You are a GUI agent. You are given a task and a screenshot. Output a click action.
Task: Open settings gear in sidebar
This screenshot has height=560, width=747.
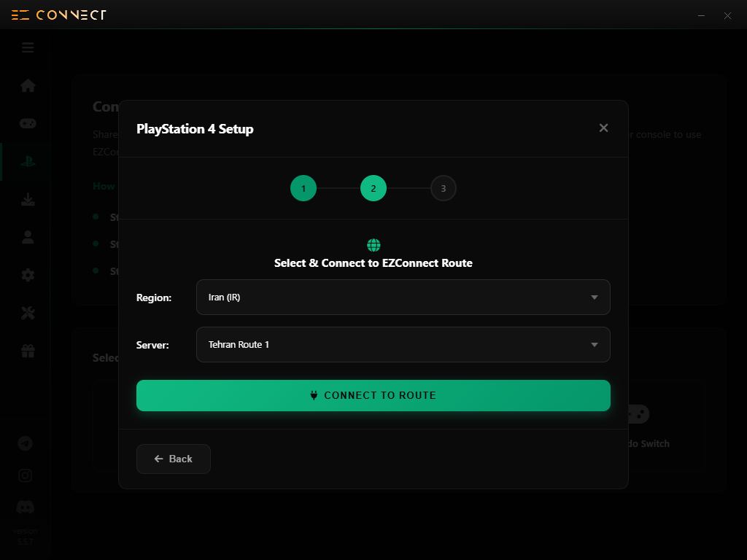28,275
